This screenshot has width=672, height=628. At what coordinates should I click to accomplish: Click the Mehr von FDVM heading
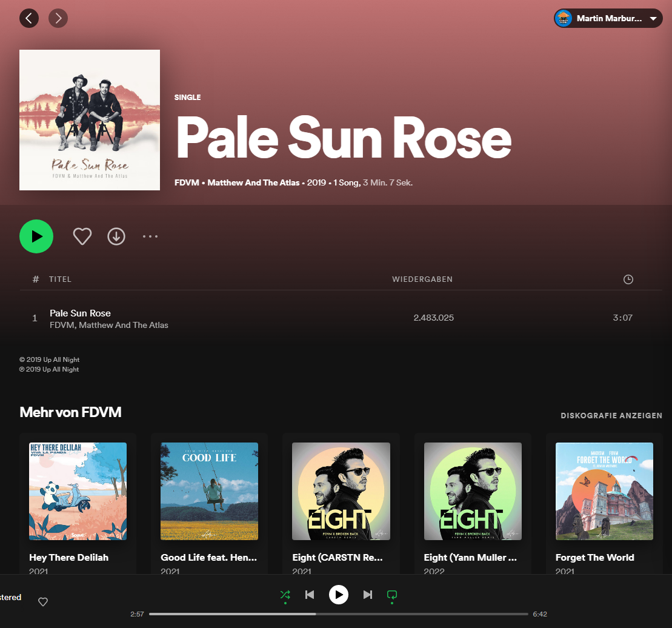(x=71, y=412)
